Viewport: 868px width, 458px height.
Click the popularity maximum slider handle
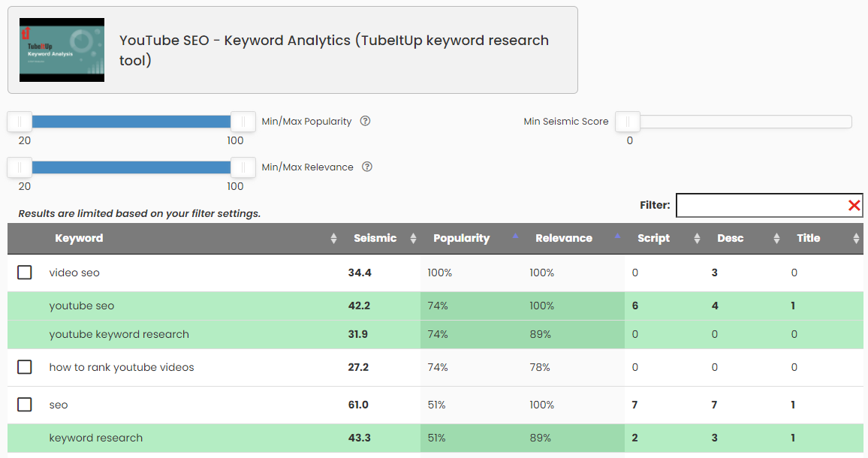pyautogui.click(x=243, y=122)
